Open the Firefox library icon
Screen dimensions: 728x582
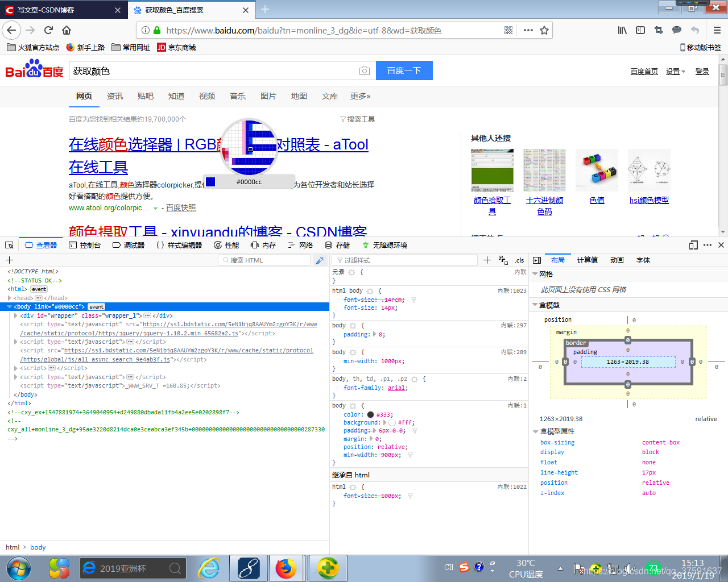click(622, 30)
